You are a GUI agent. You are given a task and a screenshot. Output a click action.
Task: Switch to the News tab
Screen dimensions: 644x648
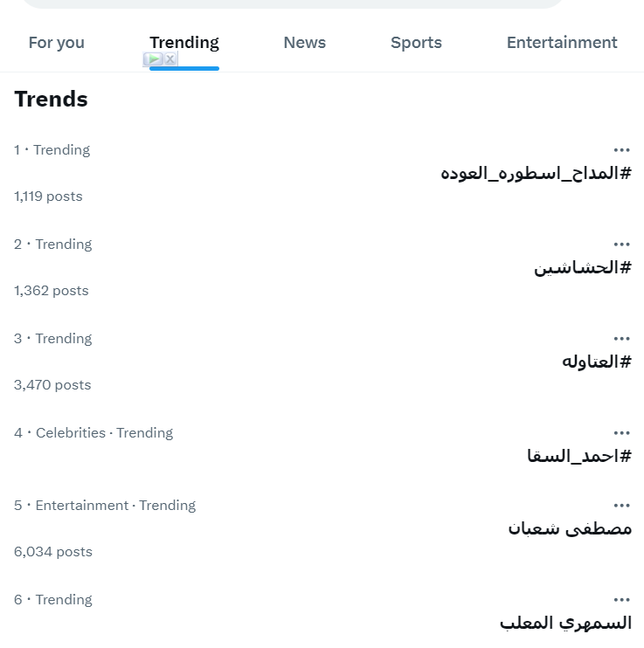click(305, 43)
